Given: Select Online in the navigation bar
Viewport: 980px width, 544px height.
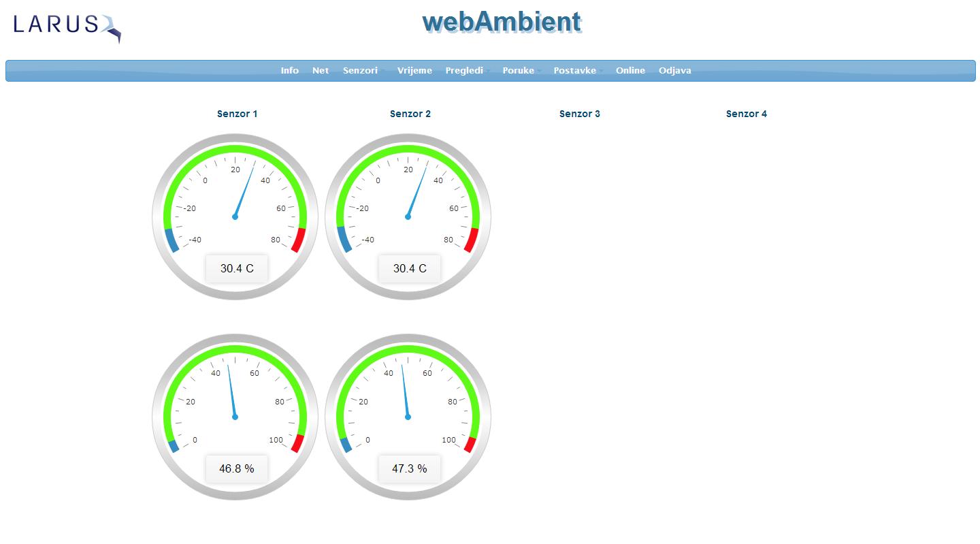Looking at the screenshot, I should (x=630, y=71).
